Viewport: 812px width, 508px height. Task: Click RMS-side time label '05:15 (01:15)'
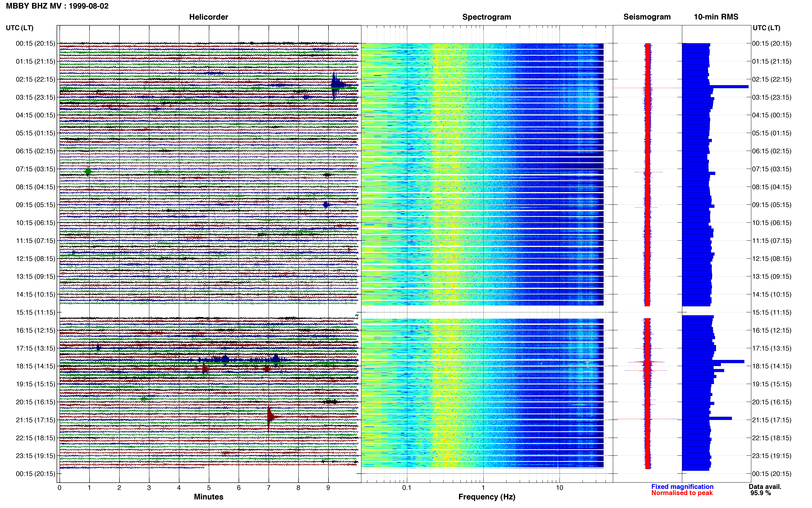(x=772, y=133)
